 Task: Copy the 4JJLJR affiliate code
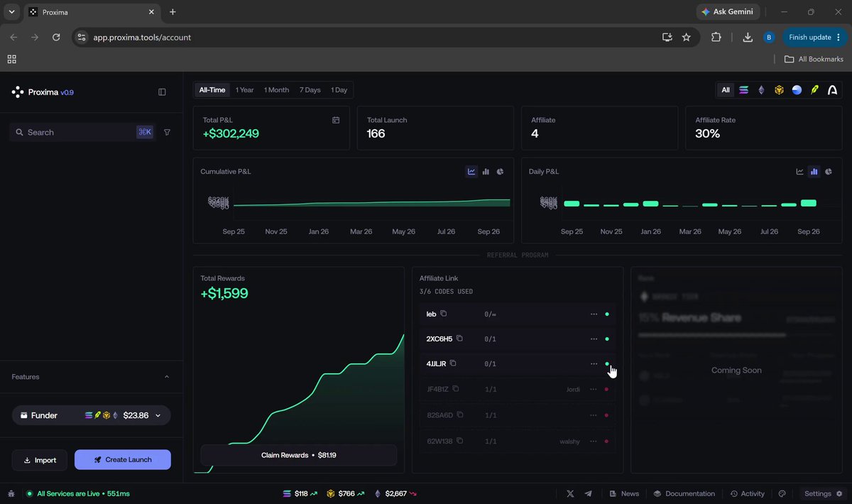453,363
